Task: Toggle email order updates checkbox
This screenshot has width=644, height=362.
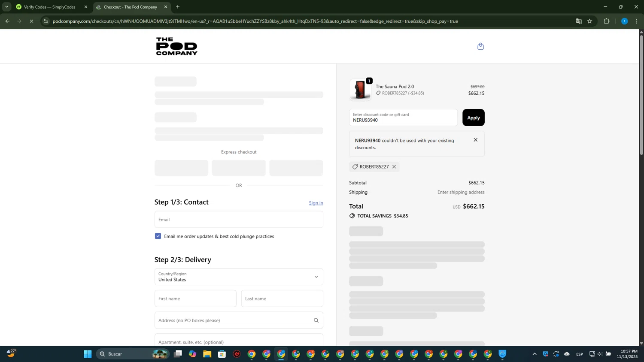Action: coord(158,236)
